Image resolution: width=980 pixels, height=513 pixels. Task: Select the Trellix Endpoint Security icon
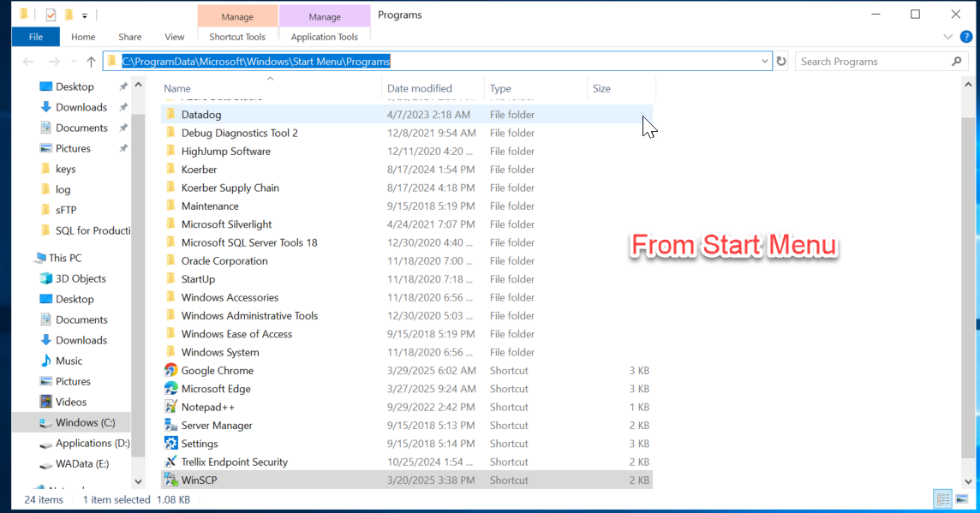point(170,462)
